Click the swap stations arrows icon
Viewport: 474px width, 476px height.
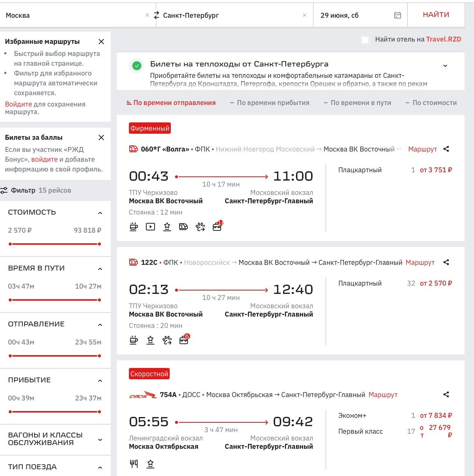156,15
